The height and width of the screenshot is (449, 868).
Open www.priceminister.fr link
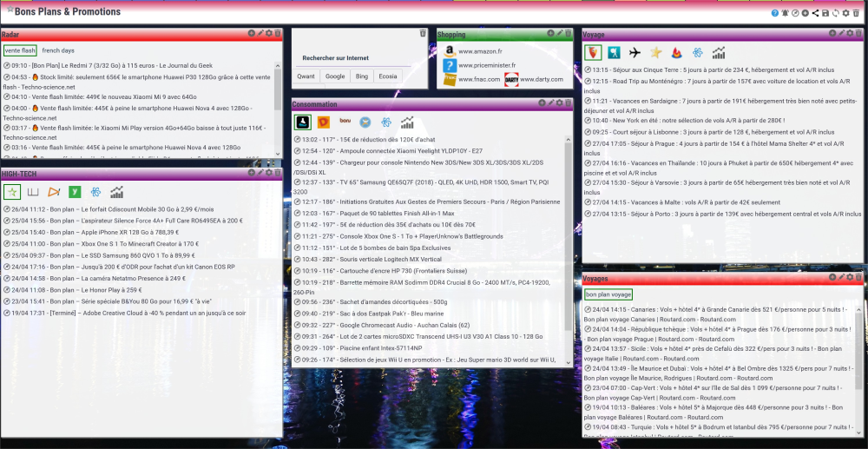click(x=487, y=65)
